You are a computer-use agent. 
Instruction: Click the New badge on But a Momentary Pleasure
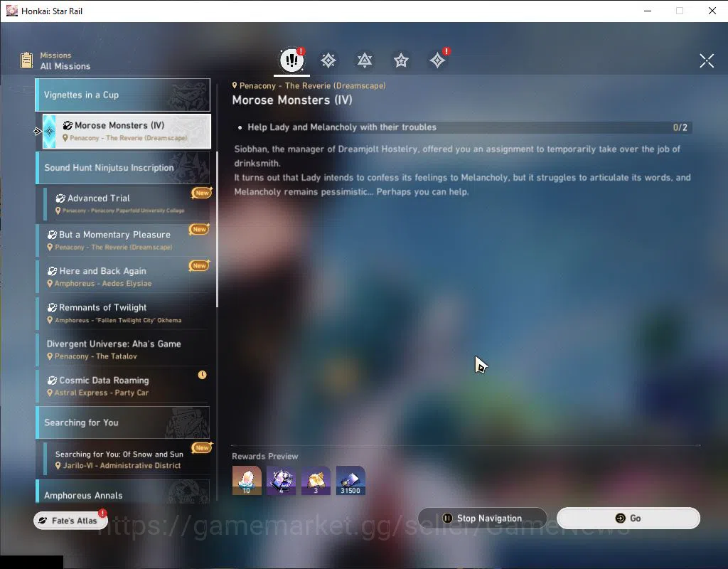[199, 229]
